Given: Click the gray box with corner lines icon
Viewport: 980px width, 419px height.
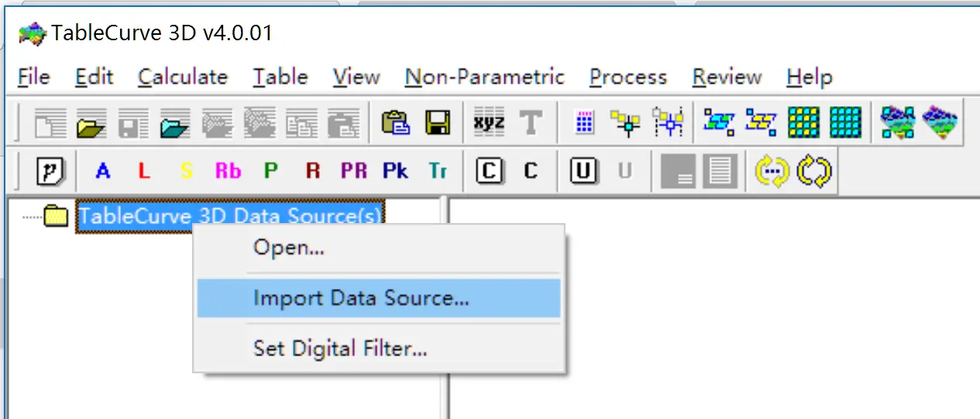Looking at the screenshot, I should (x=678, y=171).
